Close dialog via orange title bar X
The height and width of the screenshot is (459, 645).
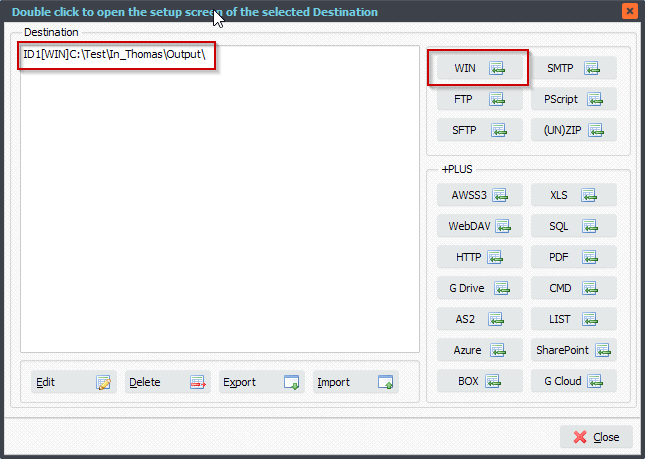pos(629,11)
